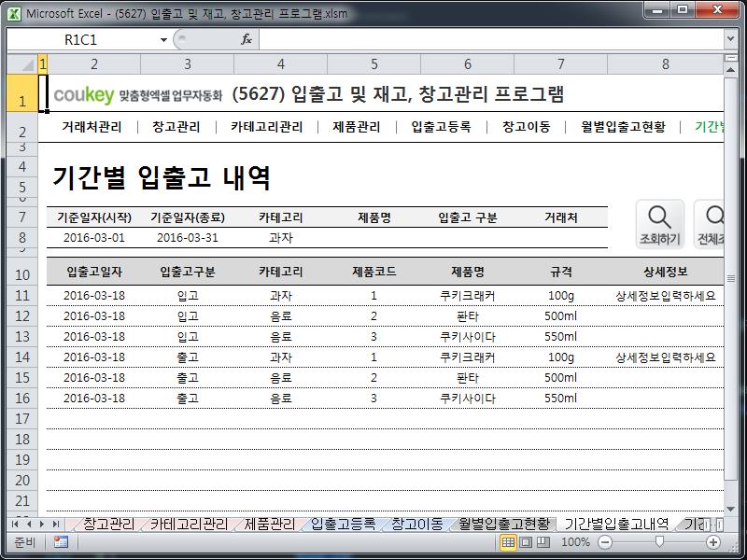Viewport: 747px width, 560px height.
Task: Open the Name Box dropdown arrow
Action: tap(163, 40)
